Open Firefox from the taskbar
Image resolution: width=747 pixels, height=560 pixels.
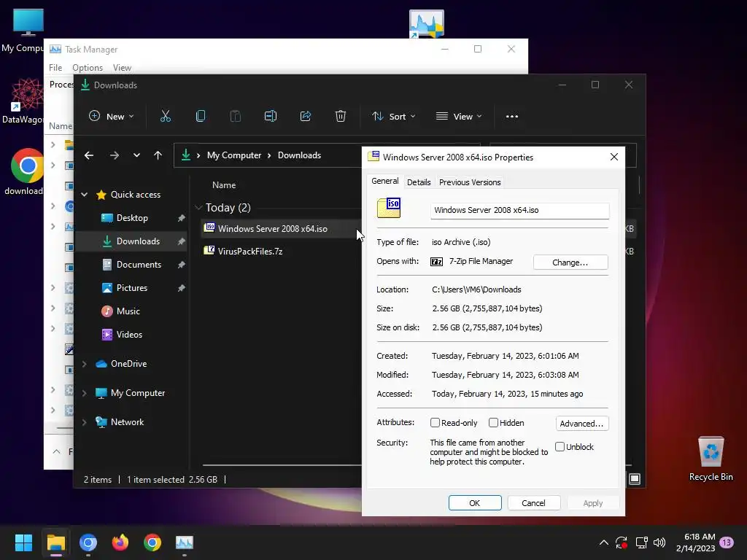[120, 542]
